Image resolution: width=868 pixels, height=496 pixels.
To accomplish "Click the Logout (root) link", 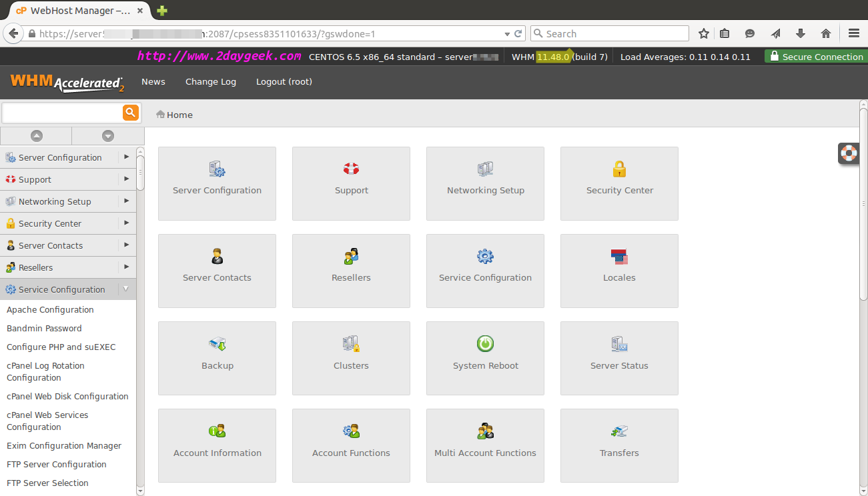I will point(284,82).
